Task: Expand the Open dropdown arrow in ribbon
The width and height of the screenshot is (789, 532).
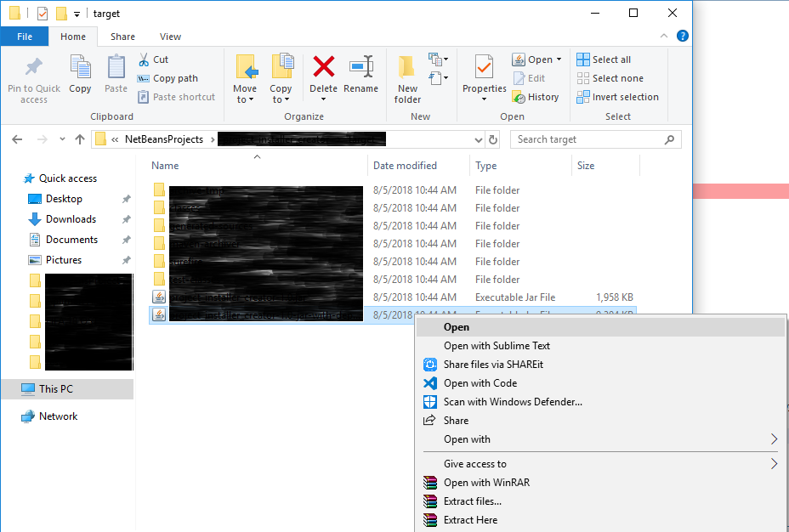Action: (x=559, y=59)
